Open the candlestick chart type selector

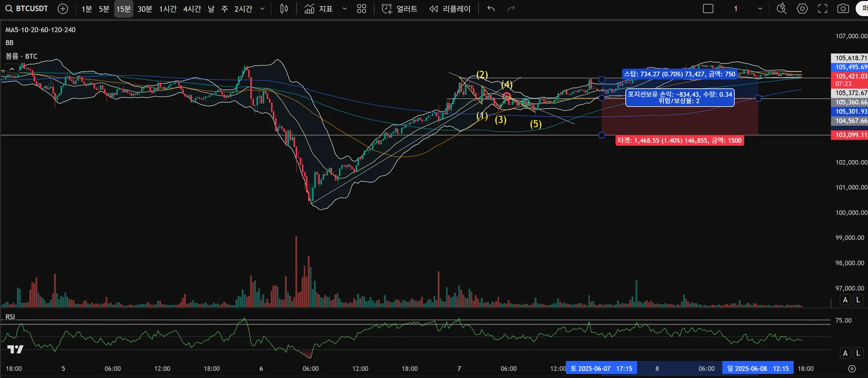pyautogui.click(x=284, y=9)
